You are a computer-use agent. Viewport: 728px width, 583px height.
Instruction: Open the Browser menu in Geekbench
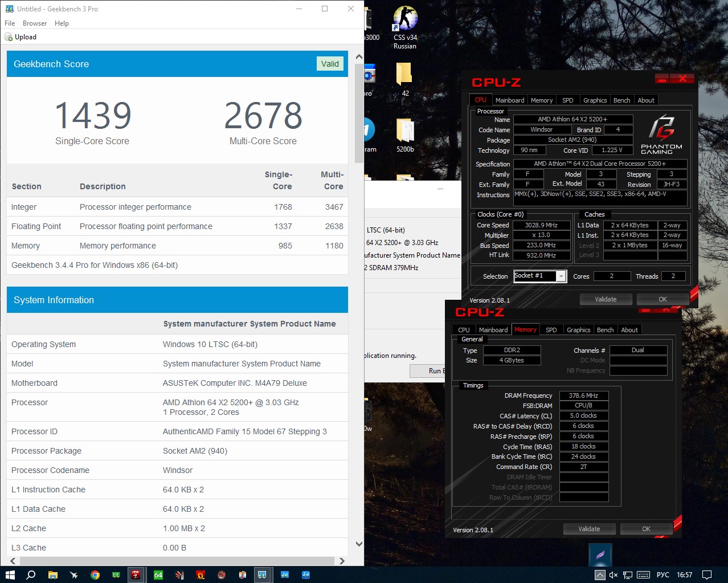pyautogui.click(x=35, y=23)
